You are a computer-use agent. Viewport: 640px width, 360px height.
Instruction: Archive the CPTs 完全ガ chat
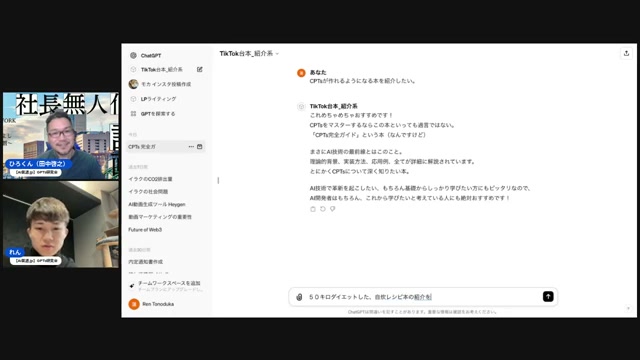[200, 147]
